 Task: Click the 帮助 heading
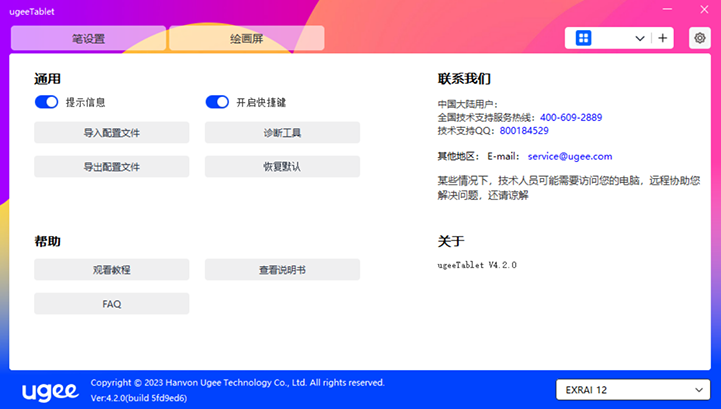tap(47, 241)
